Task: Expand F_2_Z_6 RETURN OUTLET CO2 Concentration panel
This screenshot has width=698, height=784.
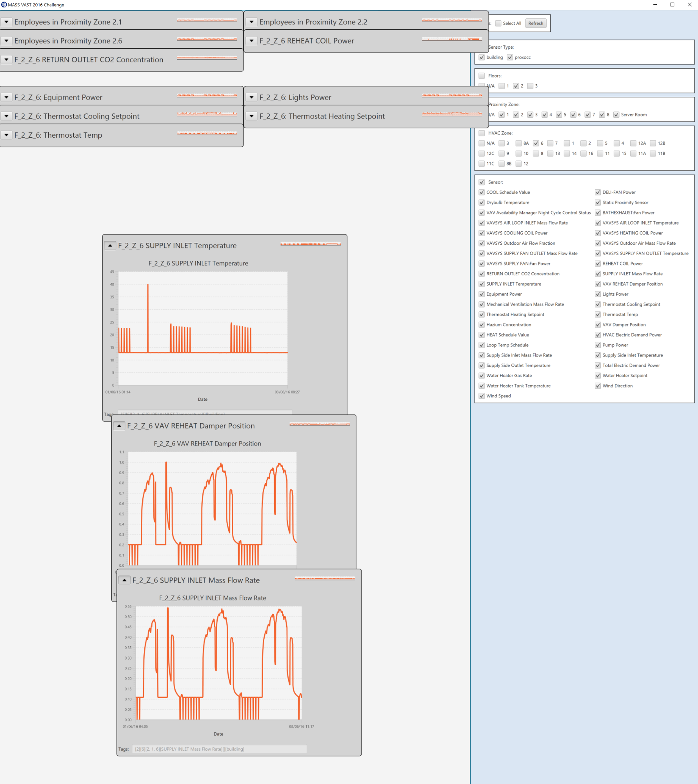Action: (x=7, y=60)
